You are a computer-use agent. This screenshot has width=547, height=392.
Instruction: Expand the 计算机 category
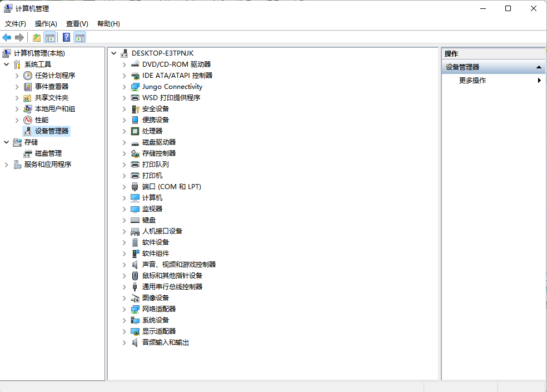pyautogui.click(x=124, y=199)
